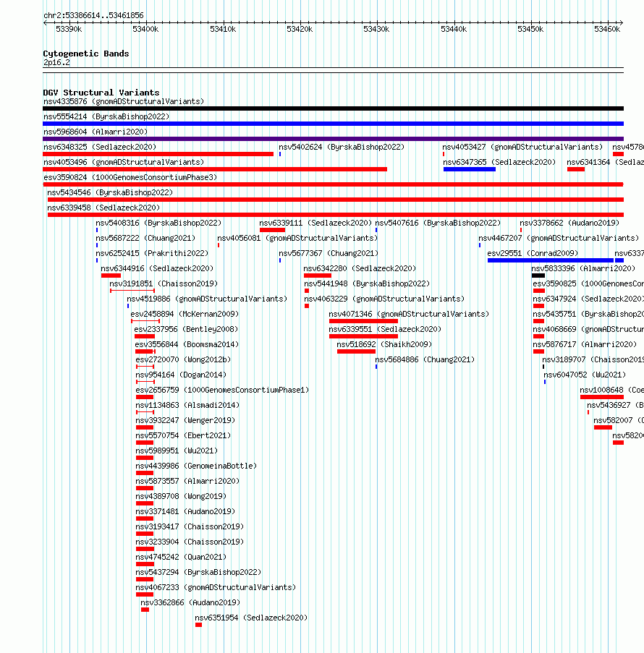
Task: Click the blue bar under nsv6347365
Action: tap(470, 169)
